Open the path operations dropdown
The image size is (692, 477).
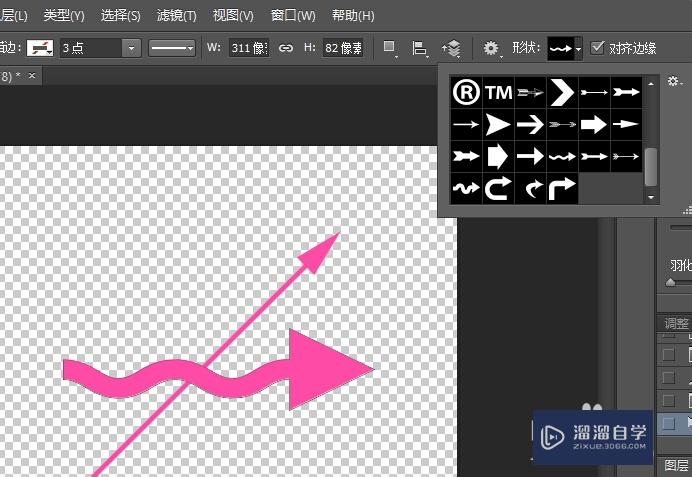tap(389, 48)
